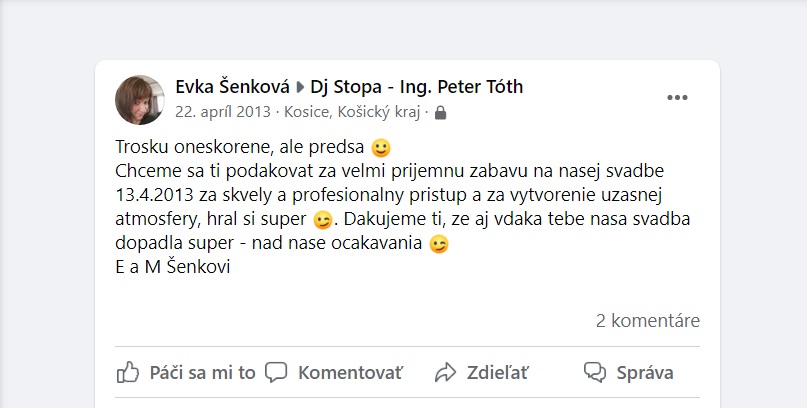The width and height of the screenshot is (807, 408).
Task: Click the share arrow icon
Action: [x=445, y=373]
